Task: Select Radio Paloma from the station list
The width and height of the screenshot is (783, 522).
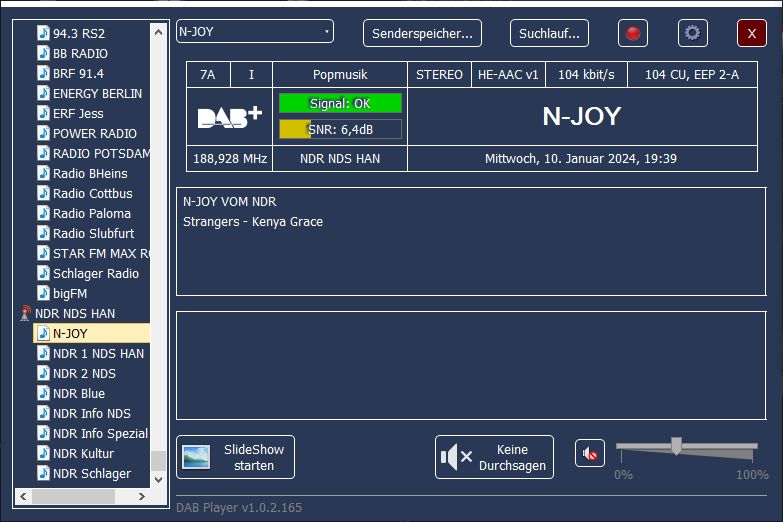Action: click(x=91, y=213)
